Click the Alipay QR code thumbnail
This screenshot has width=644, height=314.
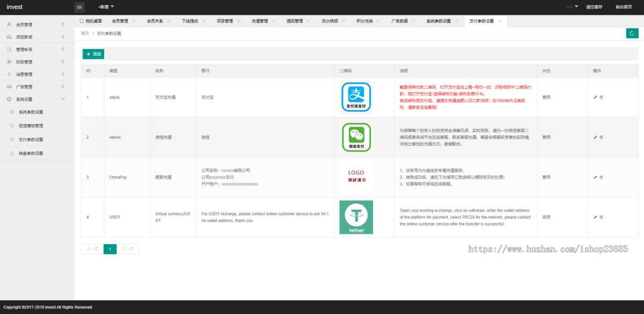pos(356,98)
